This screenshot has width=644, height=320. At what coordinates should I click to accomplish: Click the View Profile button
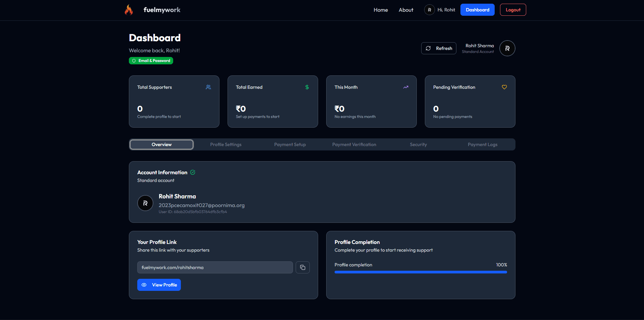[x=159, y=285]
